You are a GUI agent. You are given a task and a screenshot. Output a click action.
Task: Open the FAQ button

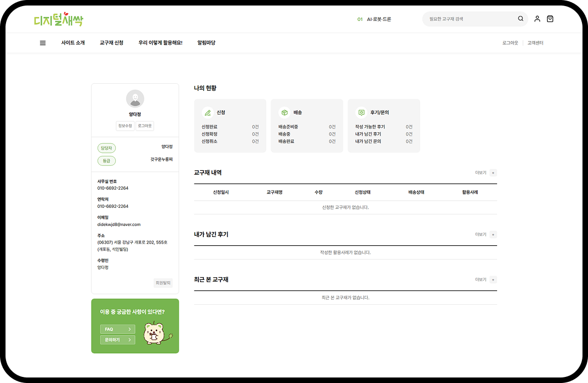click(x=118, y=330)
